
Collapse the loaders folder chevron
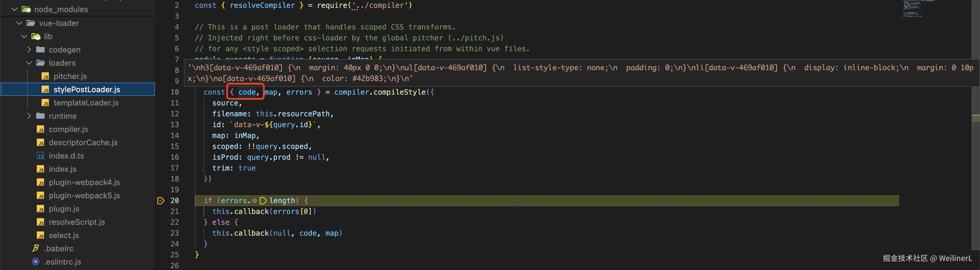tap(29, 63)
